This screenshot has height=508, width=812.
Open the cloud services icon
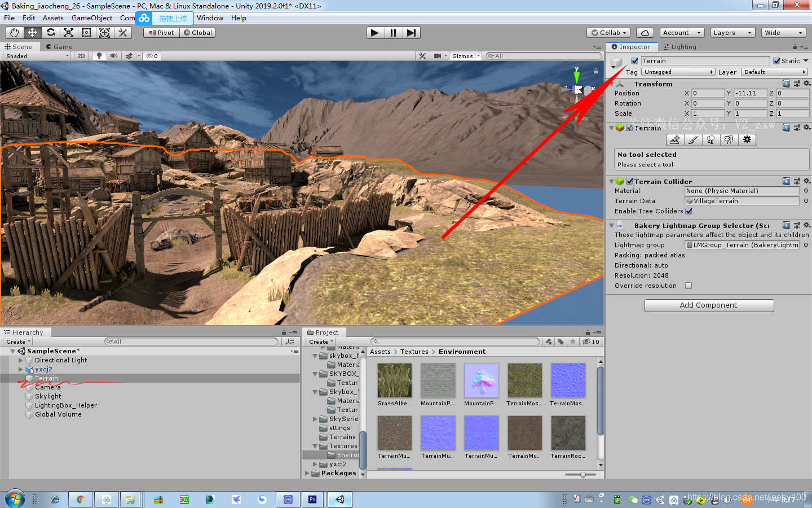coord(645,33)
